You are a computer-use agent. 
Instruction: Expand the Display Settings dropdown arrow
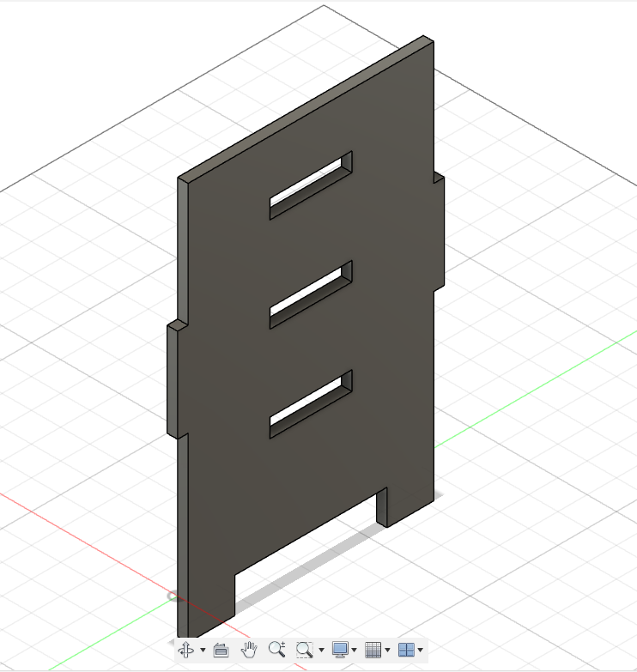[x=354, y=651]
